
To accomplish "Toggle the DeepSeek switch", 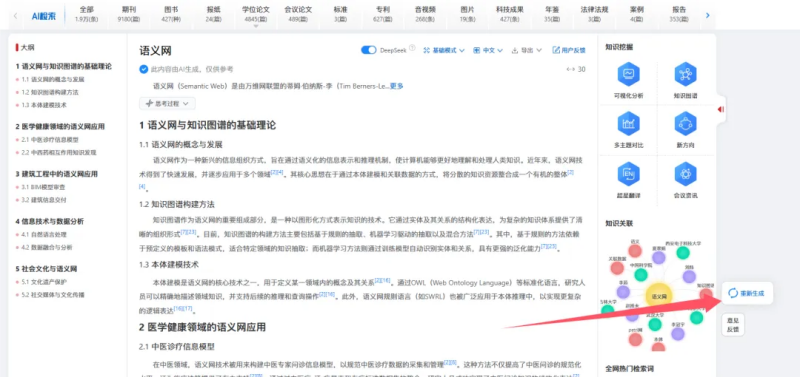I will point(368,50).
